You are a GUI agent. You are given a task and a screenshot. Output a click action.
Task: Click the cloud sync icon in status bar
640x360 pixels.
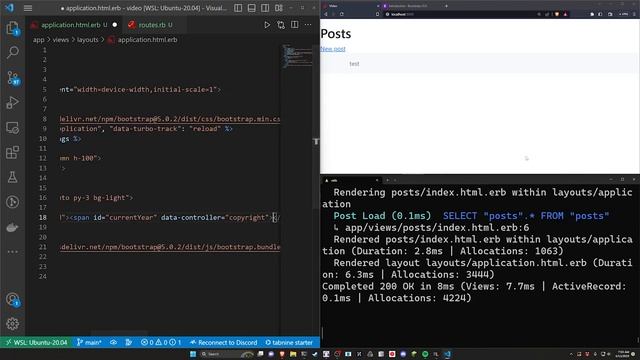113,342
